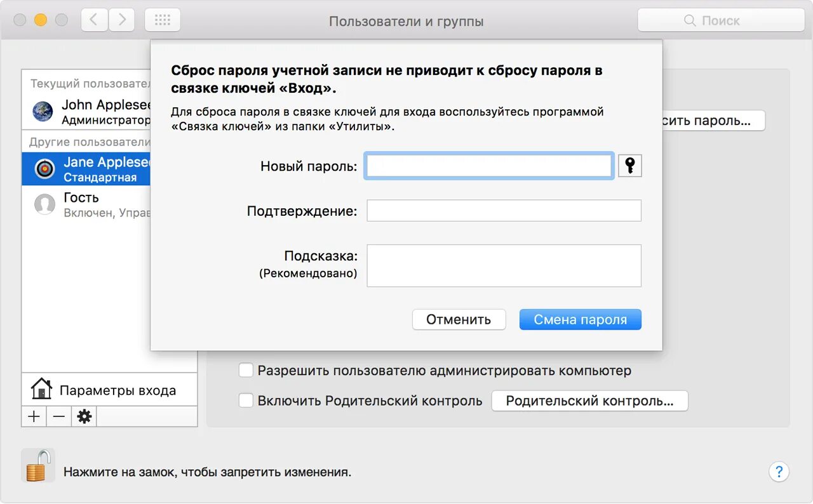Viewport: 813px width, 504px height.
Task: Open the password assistant key icon
Action: pyautogui.click(x=630, y=166)
